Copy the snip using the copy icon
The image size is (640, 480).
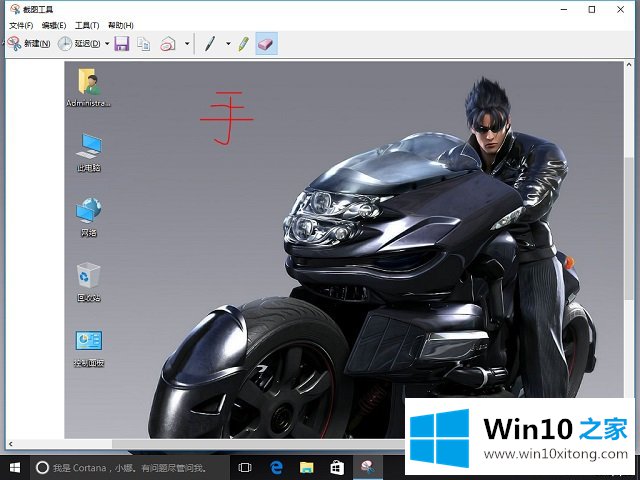144,44
